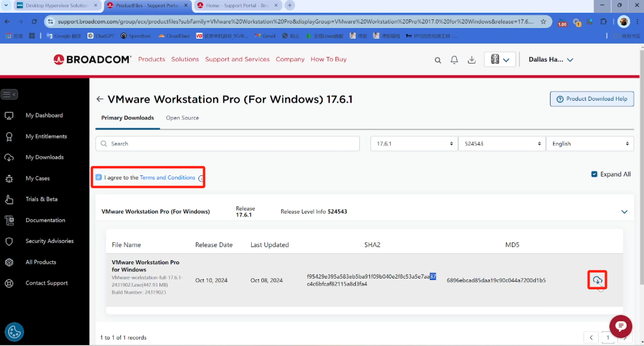The width and height of the screenshot is (644, 346).
Task: Click Build Number: 24319023 text
Action: (139, 293)
